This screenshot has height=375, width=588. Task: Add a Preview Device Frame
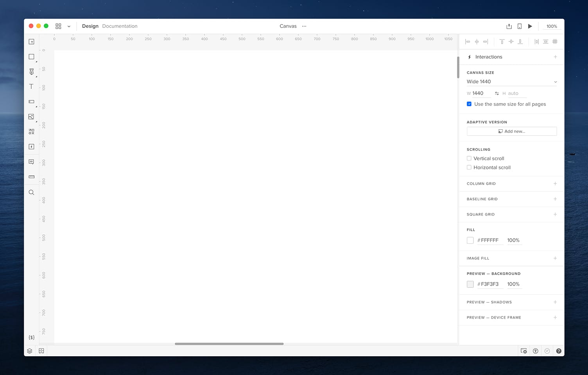[555, 317]
